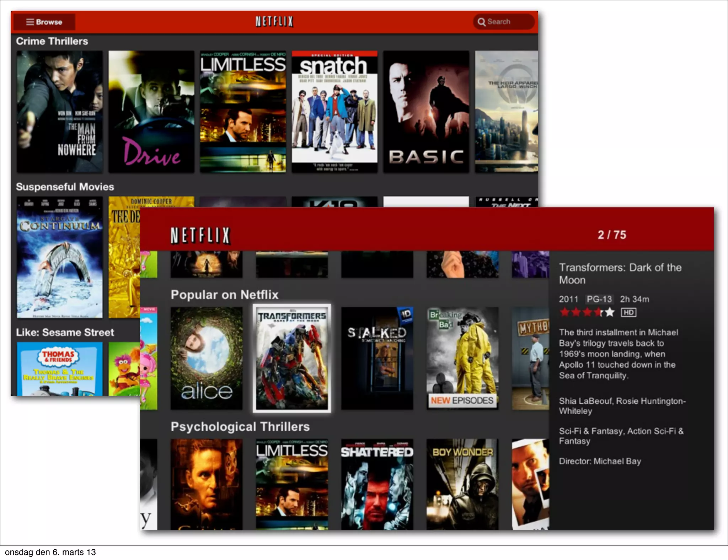Click the Netflix logo on lower screen
Screen dimensions: 728x560
click(200, 235)
